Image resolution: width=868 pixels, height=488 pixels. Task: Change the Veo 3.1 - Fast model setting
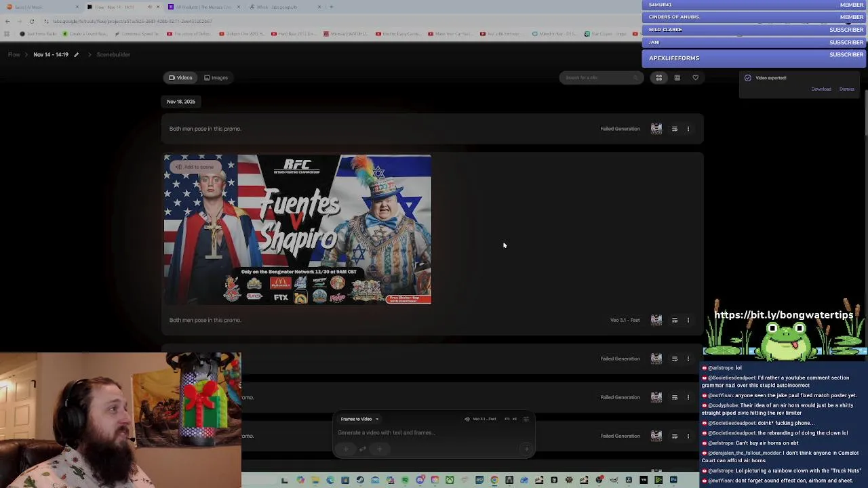tap(480, 419)
